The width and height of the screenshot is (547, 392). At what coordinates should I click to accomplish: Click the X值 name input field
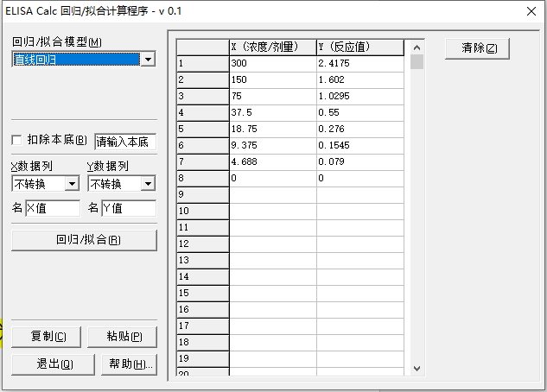click(x=53, y=208)
